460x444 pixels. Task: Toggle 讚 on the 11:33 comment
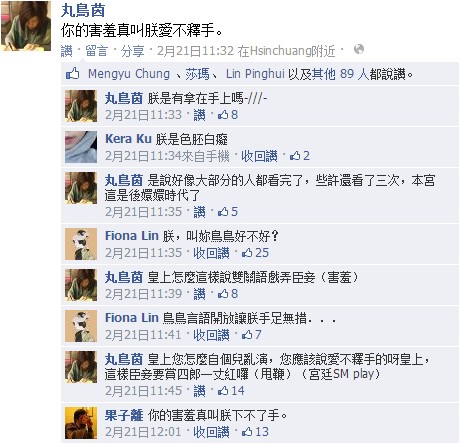click(199, 115)
